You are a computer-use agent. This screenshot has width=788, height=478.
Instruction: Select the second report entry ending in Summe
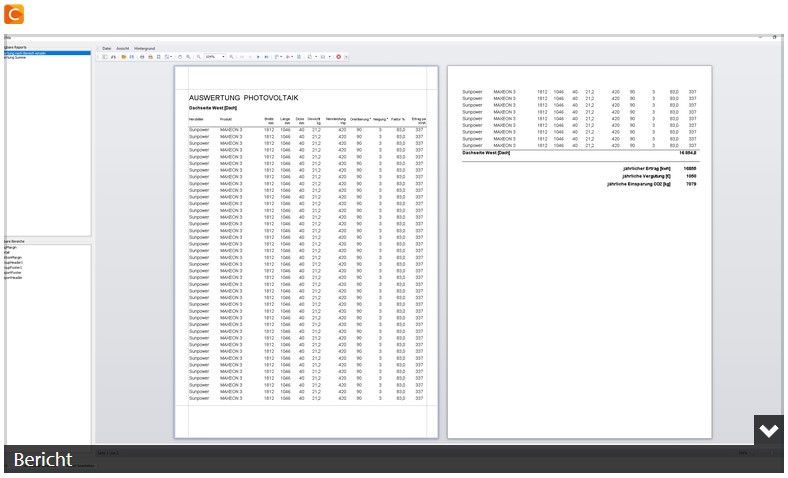[15, 57]
